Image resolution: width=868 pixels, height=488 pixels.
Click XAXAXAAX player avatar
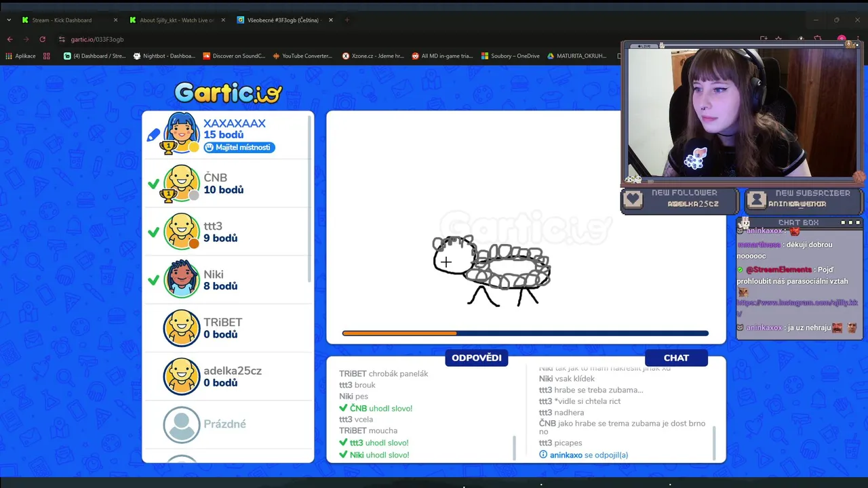tap(182, 132)
